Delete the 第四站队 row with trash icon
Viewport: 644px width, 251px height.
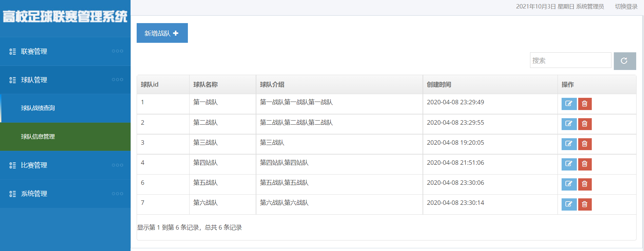click(x=585, y=164)
